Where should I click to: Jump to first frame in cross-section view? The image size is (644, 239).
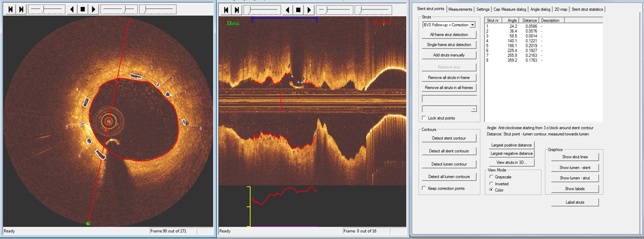tap(11, 9)
